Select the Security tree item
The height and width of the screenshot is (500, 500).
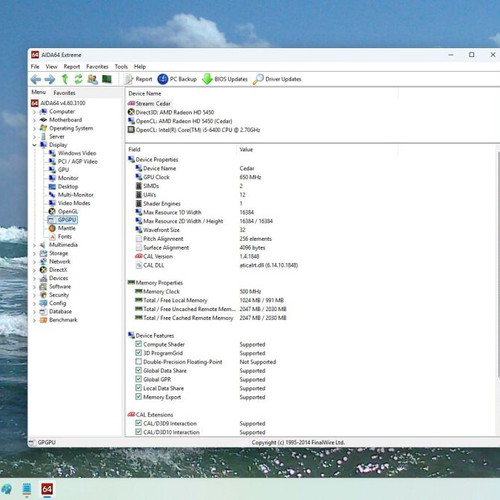(x=54, y=295)
